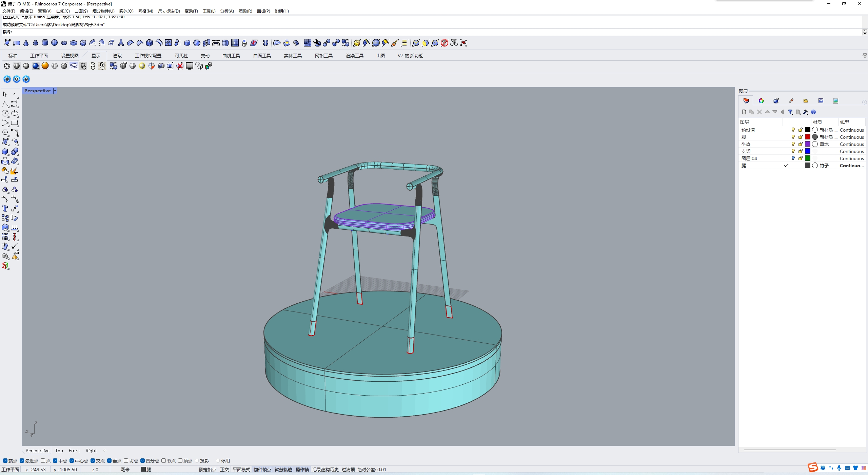868x475 pixels.
Task: Toggle the 正交 mode in status bar
Action: pyautogui.click(x=224, y=470)
